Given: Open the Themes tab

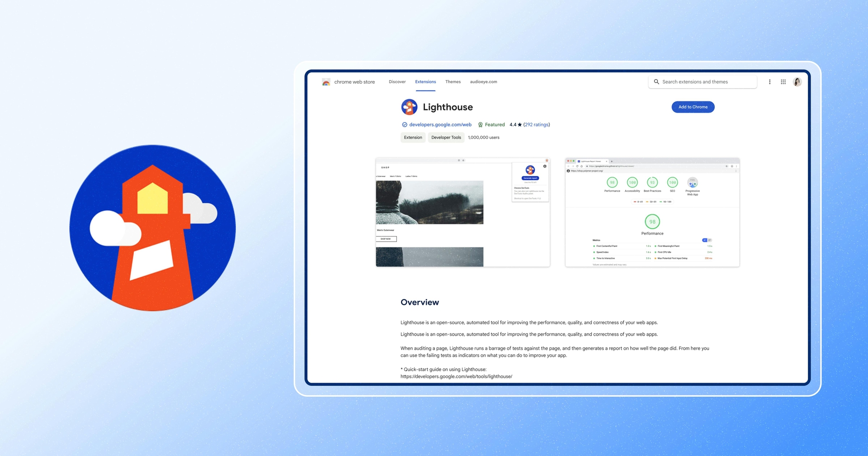Looking at the screenshot, I should click(x=453, y=82).
